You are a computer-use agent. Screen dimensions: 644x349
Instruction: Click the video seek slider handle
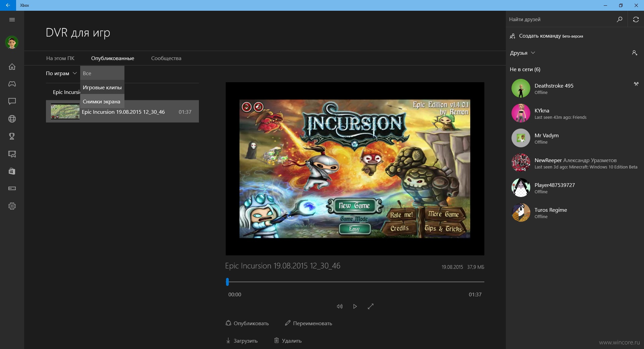227,282
